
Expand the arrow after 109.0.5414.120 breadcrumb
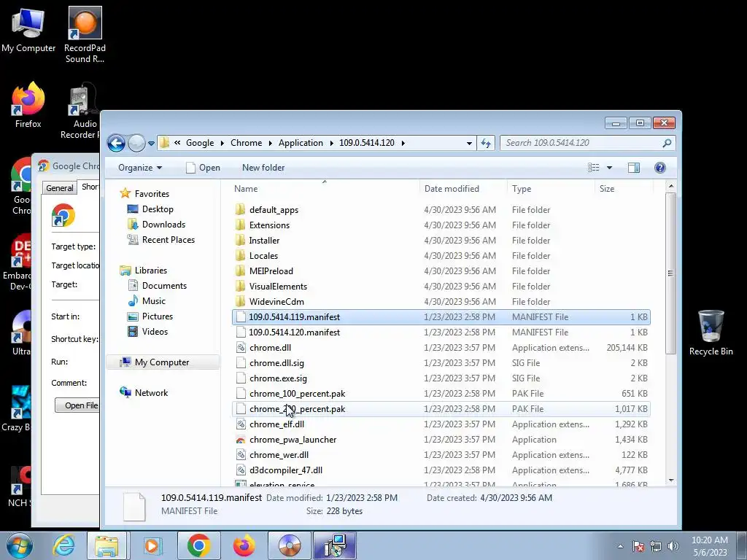click(403, 144)
